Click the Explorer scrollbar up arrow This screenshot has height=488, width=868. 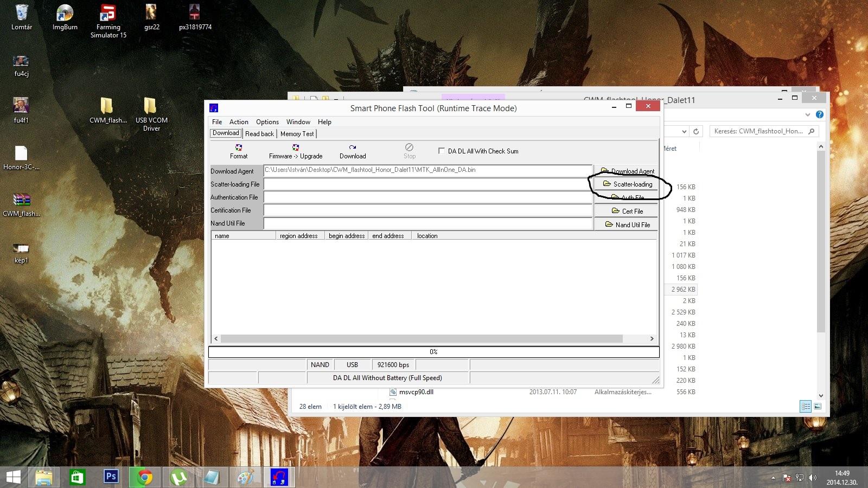pyautogui.click(x=821, y=146)
